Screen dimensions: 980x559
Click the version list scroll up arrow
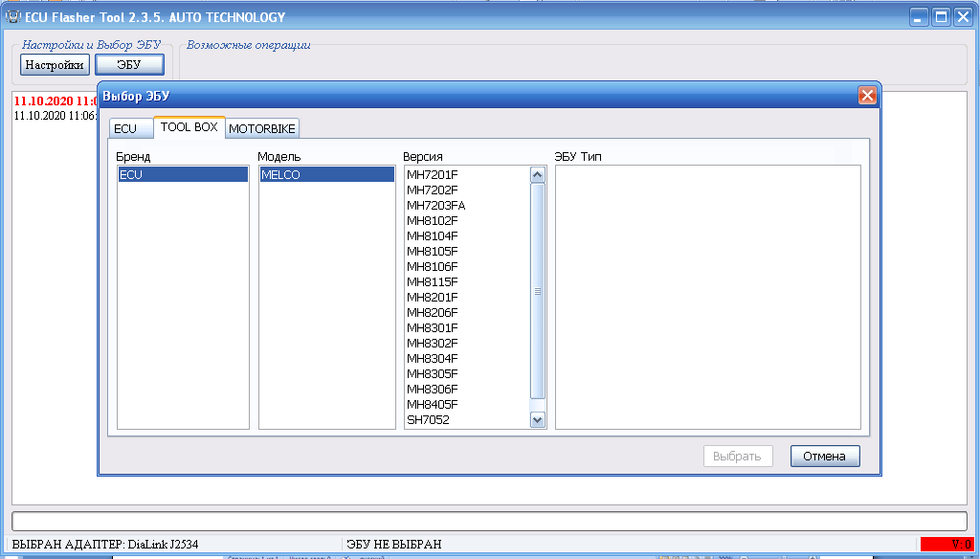tap(538, 175)
